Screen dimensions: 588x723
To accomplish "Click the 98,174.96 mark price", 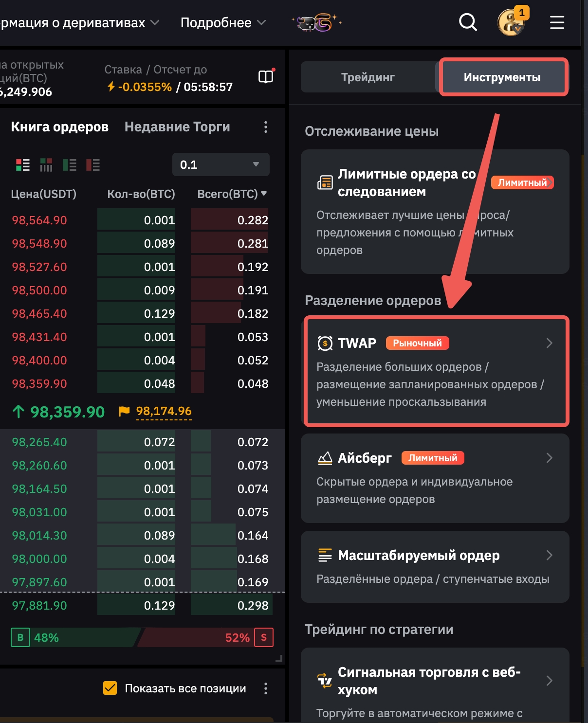I will pos(164,412).
